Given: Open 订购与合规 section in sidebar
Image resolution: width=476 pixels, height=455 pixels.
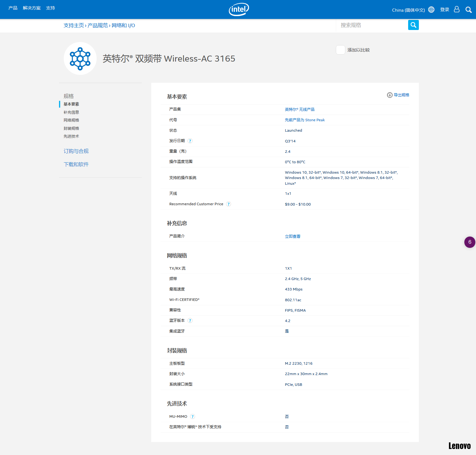Looking at the screenshot, I should (76, 151).
